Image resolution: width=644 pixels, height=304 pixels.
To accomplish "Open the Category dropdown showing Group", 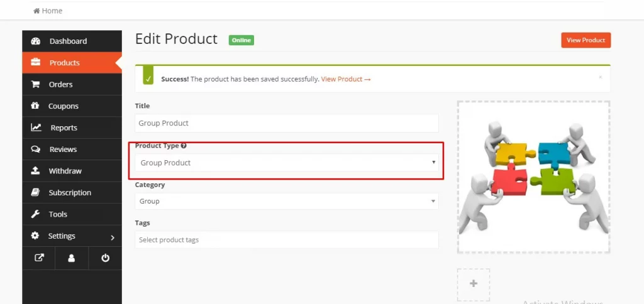I will pos(287,201).
